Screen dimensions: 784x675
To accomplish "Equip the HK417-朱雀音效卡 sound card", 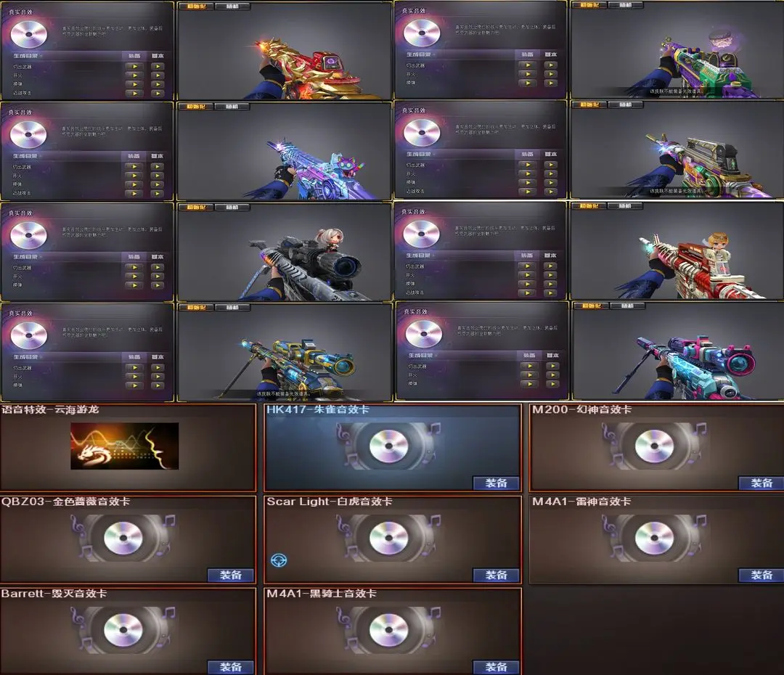I will point(496,483).
